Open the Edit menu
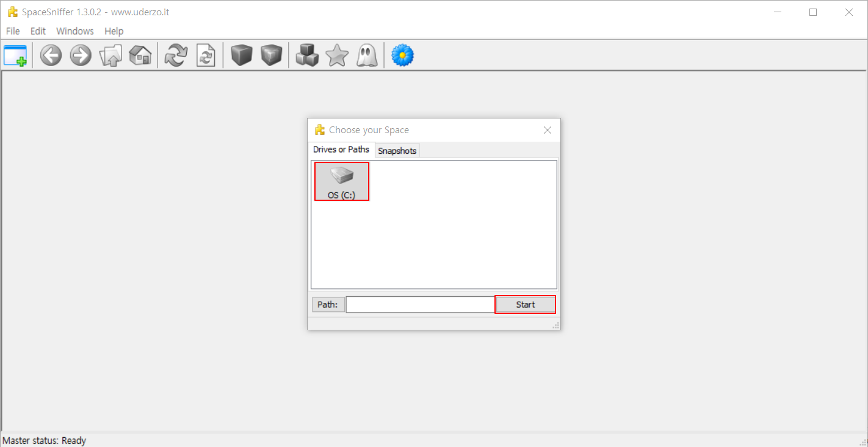 38,31
